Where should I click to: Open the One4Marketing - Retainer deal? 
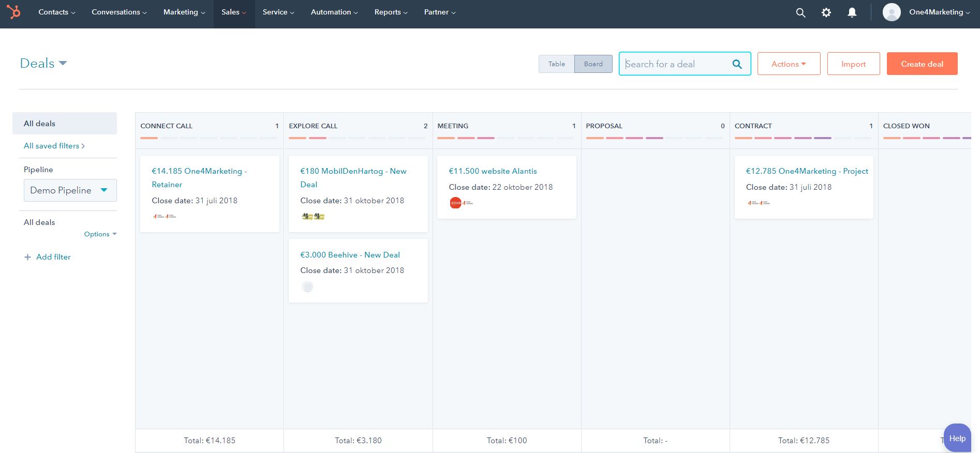coord(199,177)
